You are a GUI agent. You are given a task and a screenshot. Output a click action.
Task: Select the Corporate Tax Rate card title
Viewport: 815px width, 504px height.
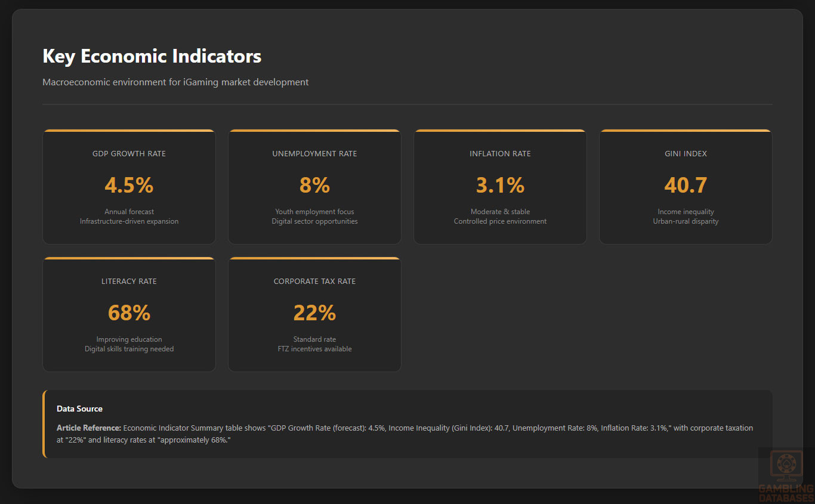(314, 282)
